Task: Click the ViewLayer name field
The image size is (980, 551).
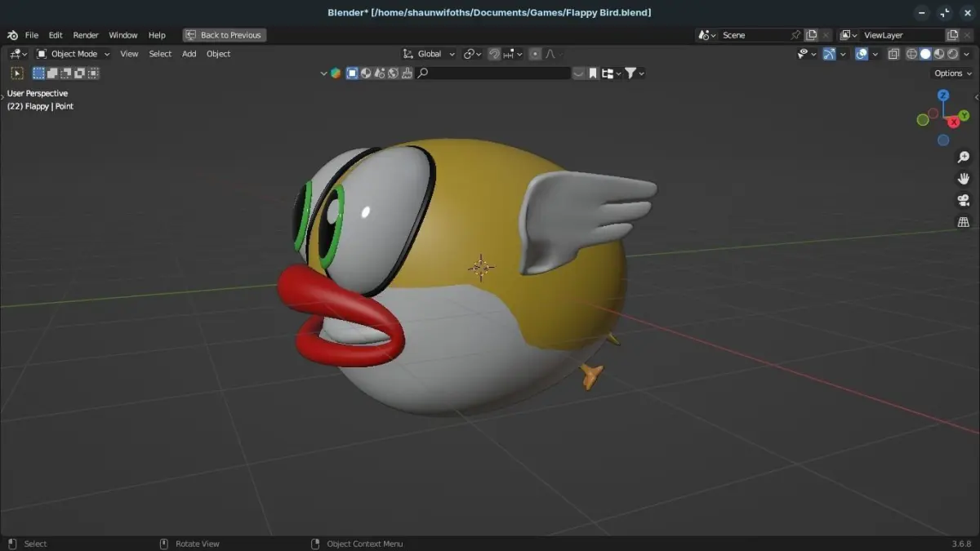Action: (x=902, y=35)
